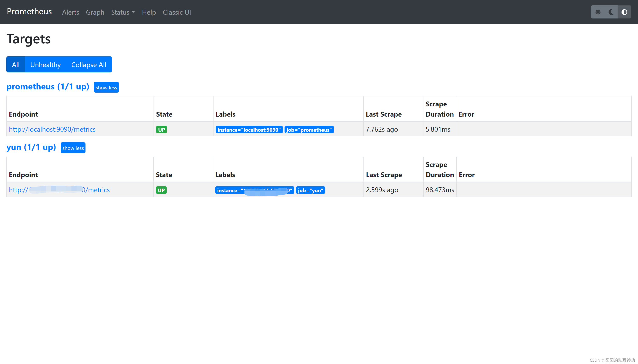
Task: Filter to Unhealthy targets only
Action: [46, 65]
